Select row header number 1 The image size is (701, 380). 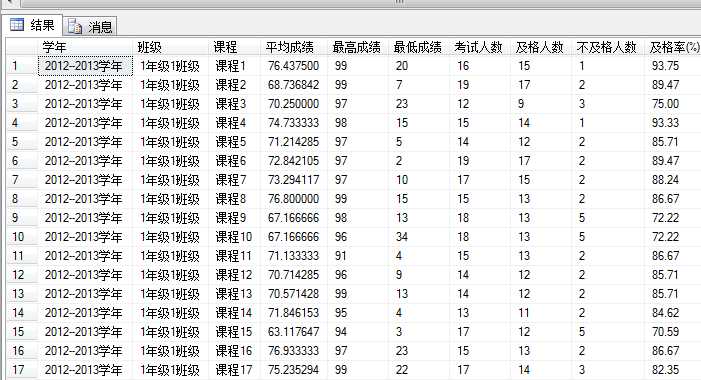tap(22, 66)
